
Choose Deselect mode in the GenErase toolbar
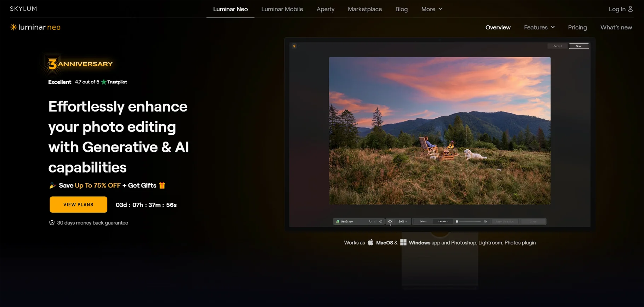443,221
